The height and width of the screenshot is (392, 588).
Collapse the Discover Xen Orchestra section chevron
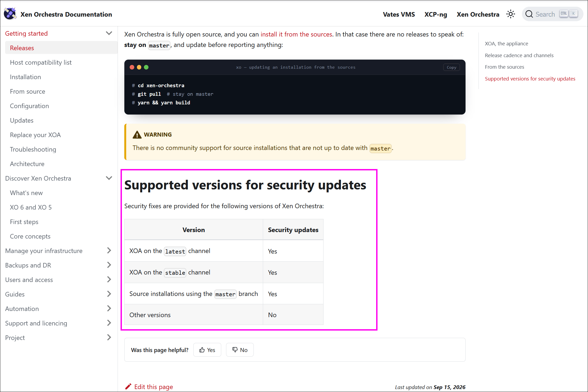(x=109, y=178)
